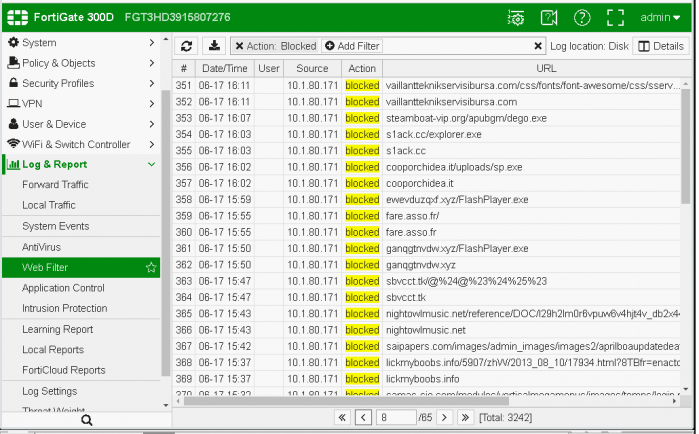Click source 10.1.80.171 in row 369
This screenshot has height=434, width=699.
pyautogui.click(x=312, y=379)
